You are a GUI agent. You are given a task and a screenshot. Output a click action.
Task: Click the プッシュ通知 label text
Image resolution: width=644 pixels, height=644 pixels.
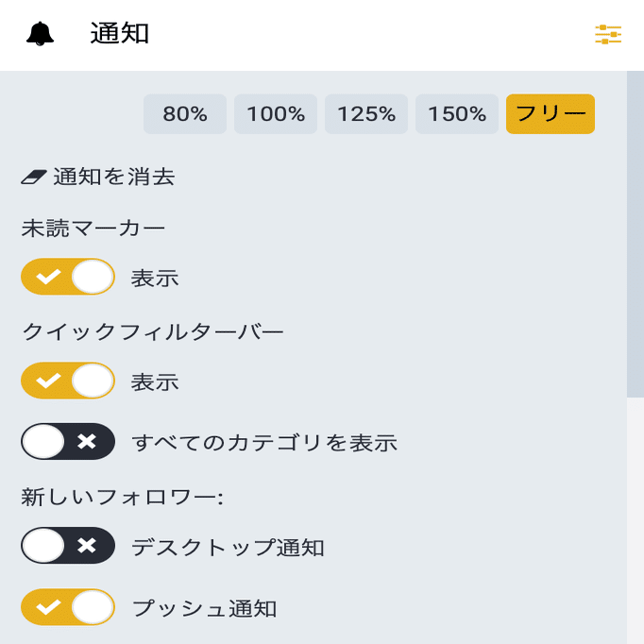[x=204, y=608]
